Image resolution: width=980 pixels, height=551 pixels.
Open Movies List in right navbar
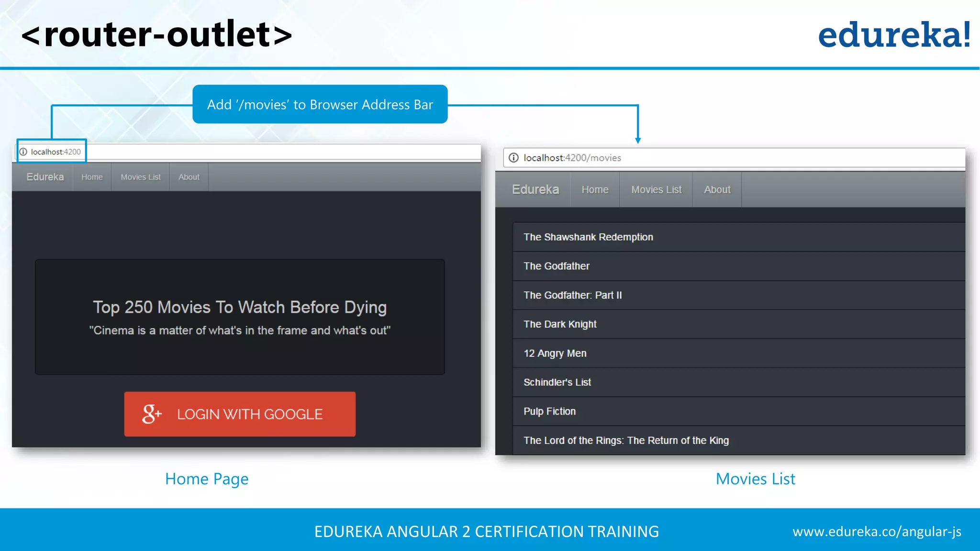[656, 189]
